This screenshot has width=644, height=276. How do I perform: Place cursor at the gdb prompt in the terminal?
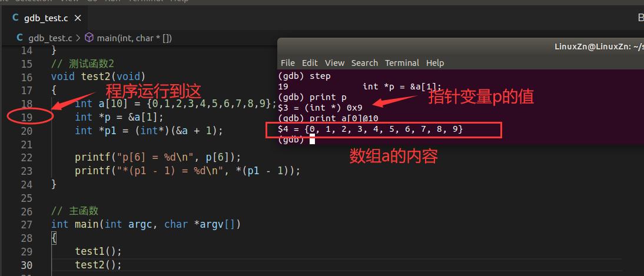(313, 139)
